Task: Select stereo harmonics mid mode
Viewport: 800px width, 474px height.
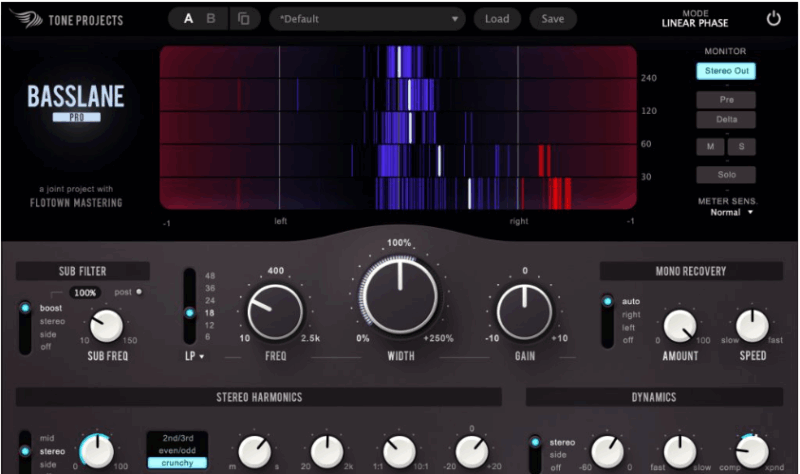Action: pos(47,438)
